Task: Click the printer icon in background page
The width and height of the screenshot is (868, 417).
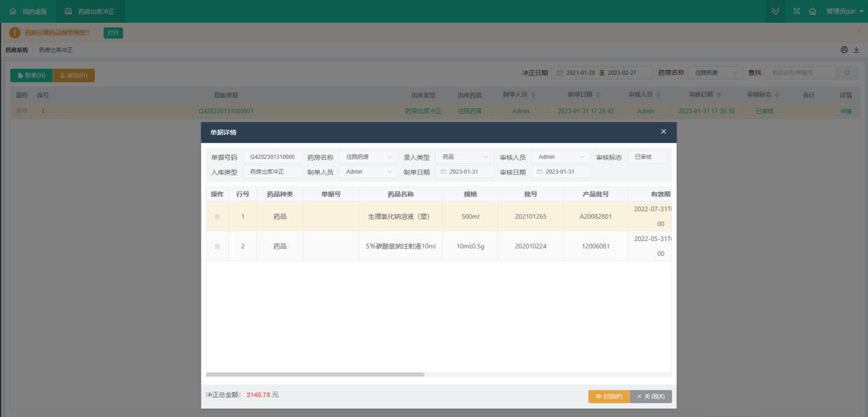Action: coord(844,50)
